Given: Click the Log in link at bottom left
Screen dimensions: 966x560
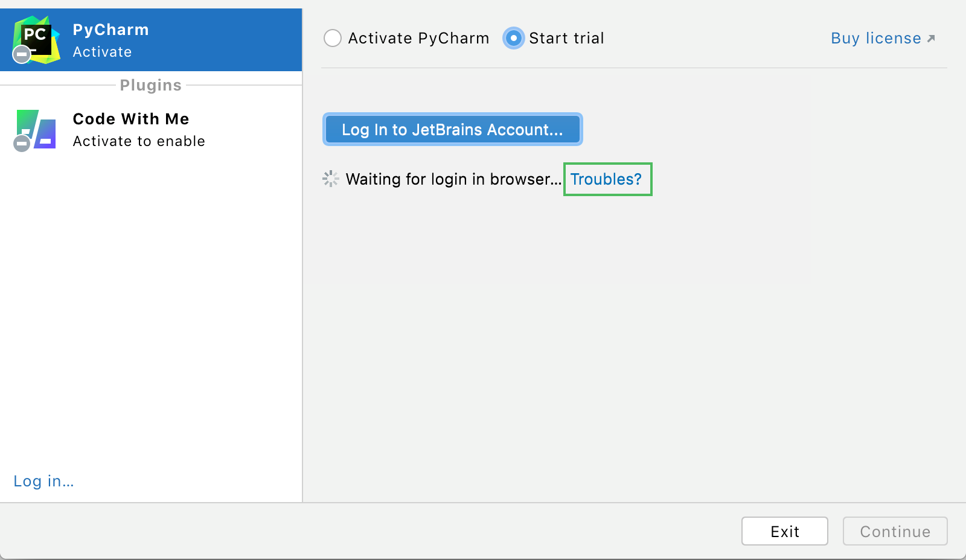Looking at the screenshot, I should [43, 481].
